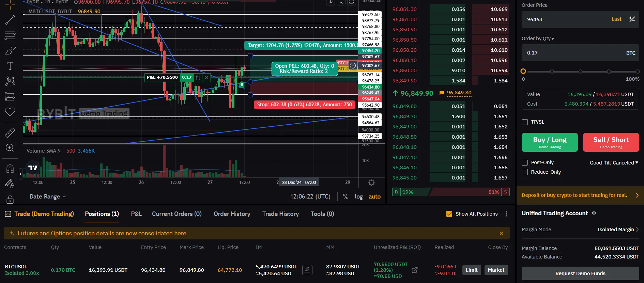Switch to the Tools (0) tab

pos(322,214)
